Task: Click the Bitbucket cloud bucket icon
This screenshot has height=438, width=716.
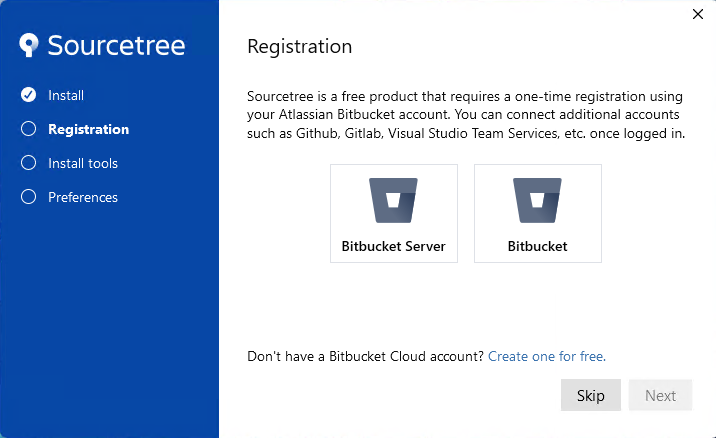Action: (x=537, y=201)
